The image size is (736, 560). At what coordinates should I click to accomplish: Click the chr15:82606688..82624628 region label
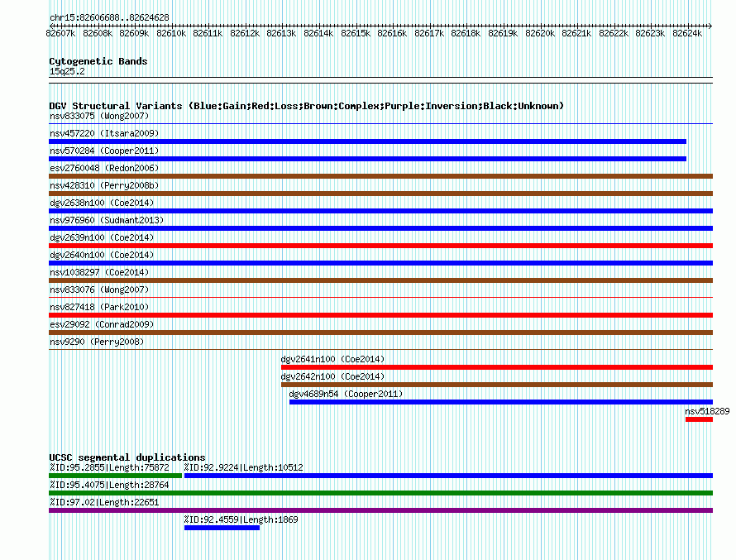tap(109, 17)
